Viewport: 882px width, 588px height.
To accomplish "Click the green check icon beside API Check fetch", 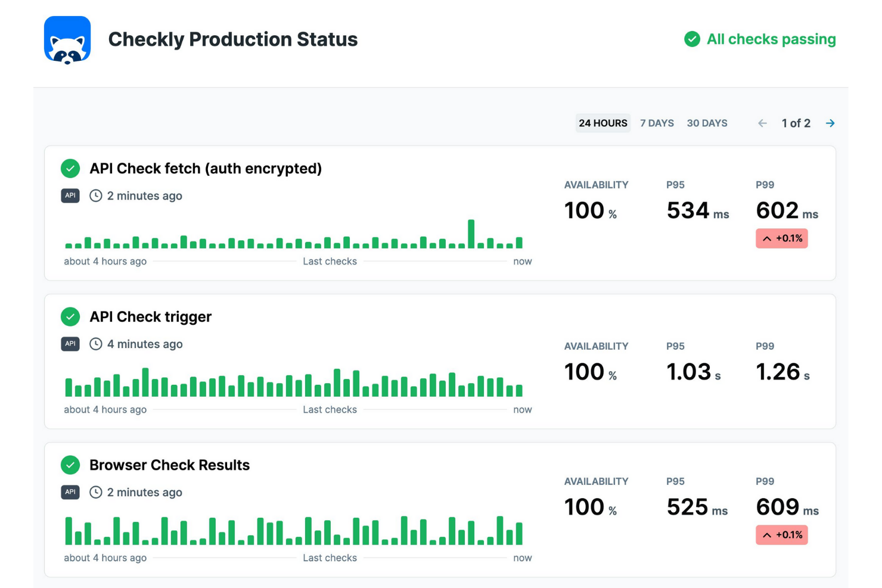I will 70,169.
